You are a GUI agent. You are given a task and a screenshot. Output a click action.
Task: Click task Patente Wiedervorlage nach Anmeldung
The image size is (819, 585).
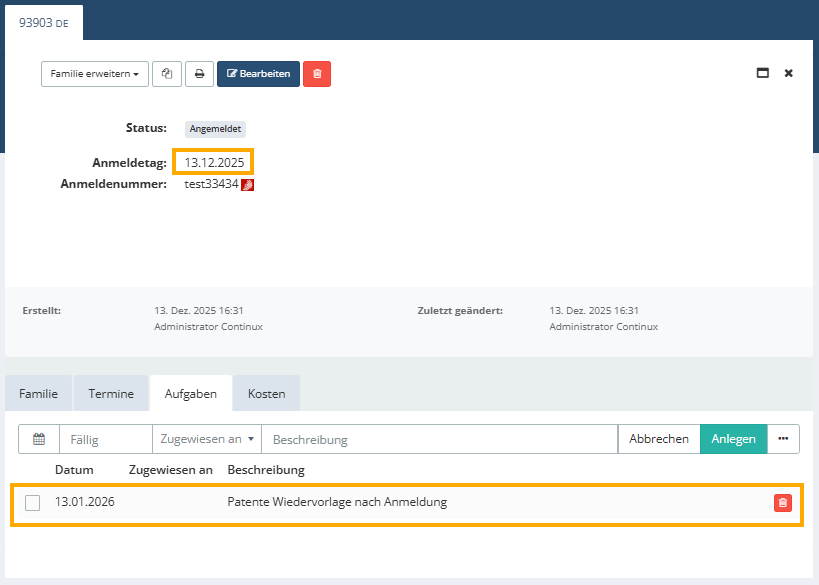(337, 502)
